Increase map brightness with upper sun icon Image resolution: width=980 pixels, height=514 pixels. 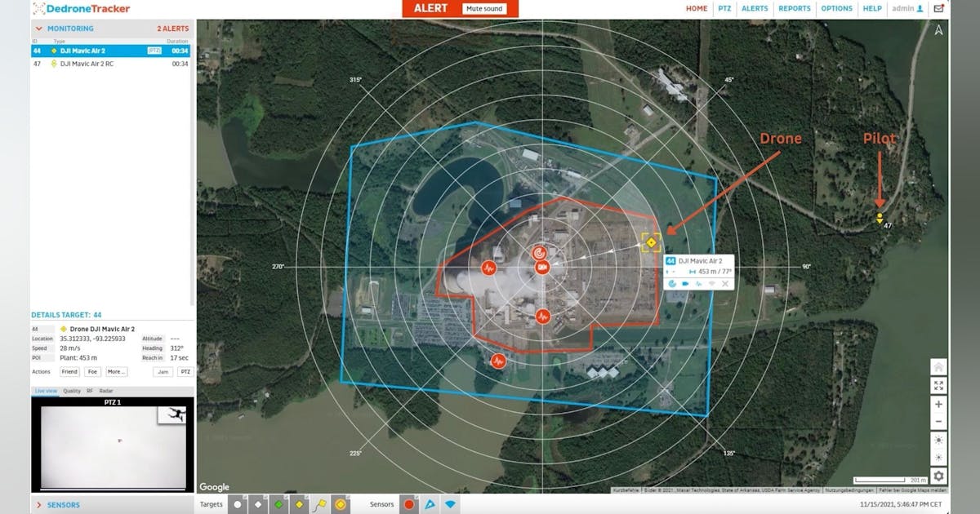pos(939,440)
